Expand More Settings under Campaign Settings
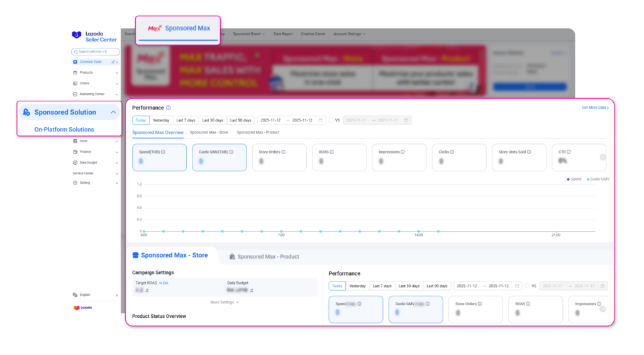The image size is (644, 355). click(x=225, y=302)
